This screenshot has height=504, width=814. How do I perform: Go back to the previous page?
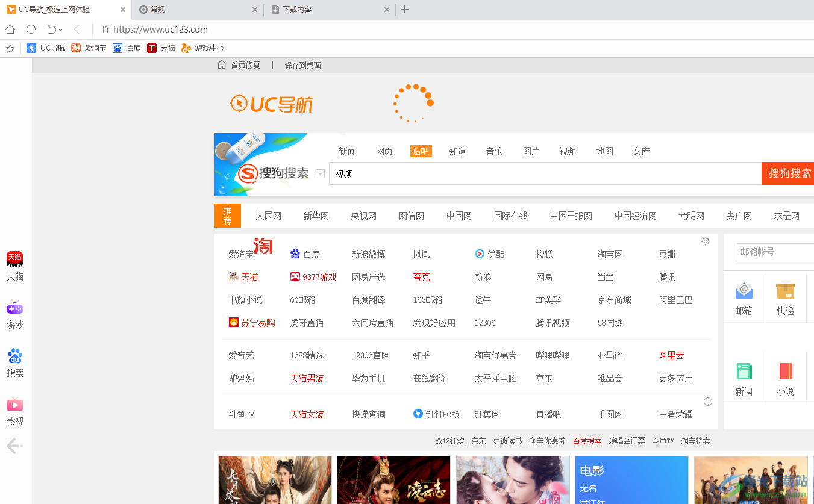click(77, 30)
